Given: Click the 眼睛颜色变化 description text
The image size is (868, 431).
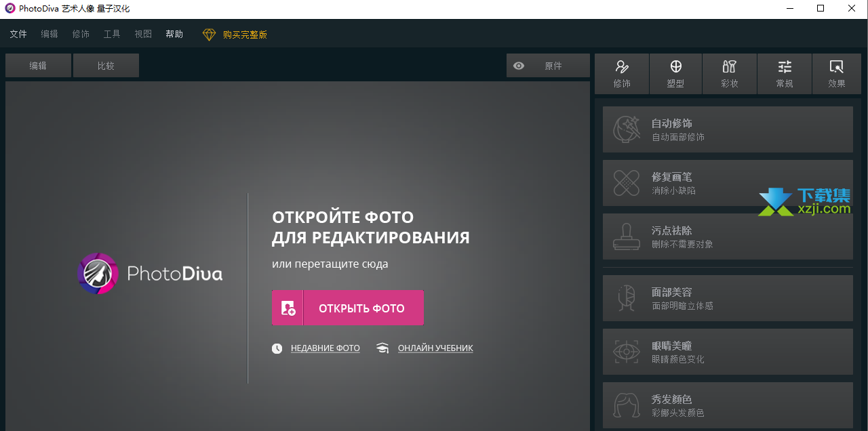Looking at the screenshot, I should pyautogui.click(x=678, y=359).
